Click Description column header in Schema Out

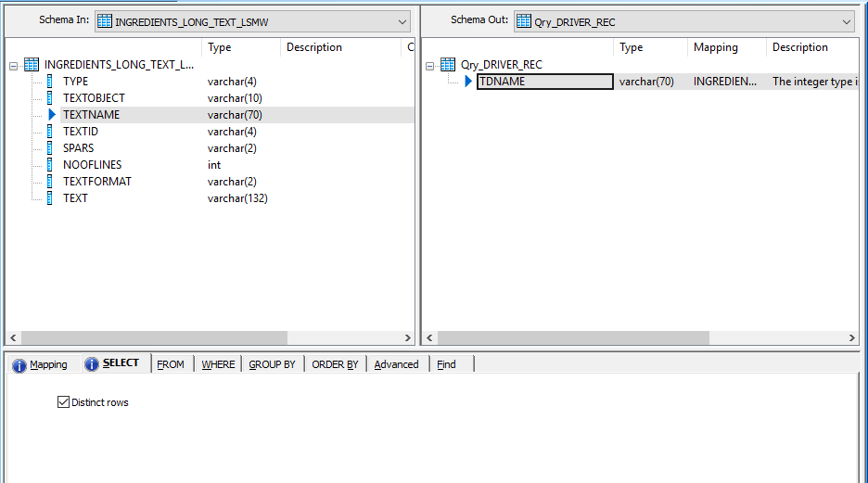[812, 47]
